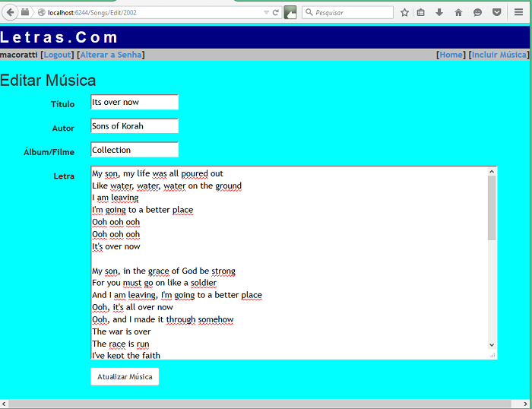Click the lyrics scrollbar down arrow
Viewport: 532px width, 409px height.
click(492, 345)
